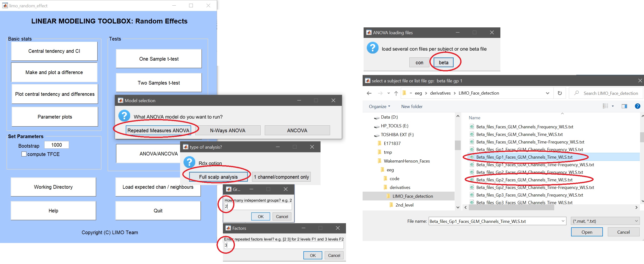The width and height of the screenshot is (644, 264).
Task: Select TOSHIBA EXT (F:) drive
Action: pos(397,135)
